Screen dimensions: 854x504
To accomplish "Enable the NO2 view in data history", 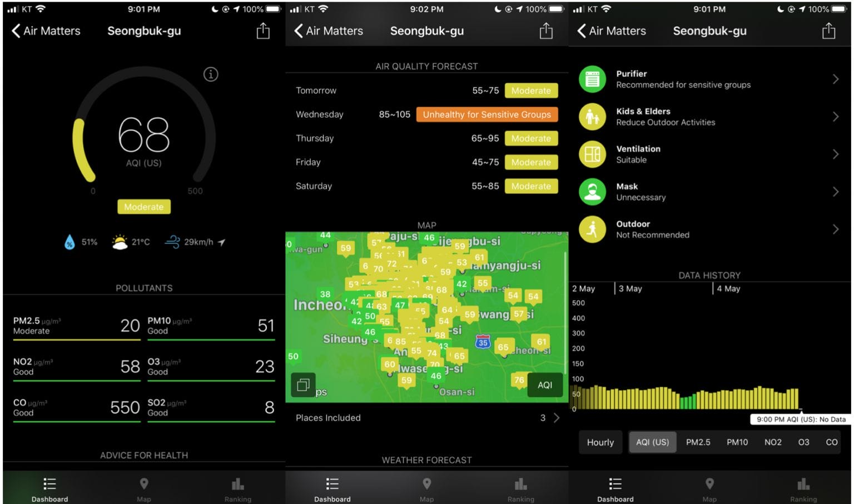I will (773, 442).
